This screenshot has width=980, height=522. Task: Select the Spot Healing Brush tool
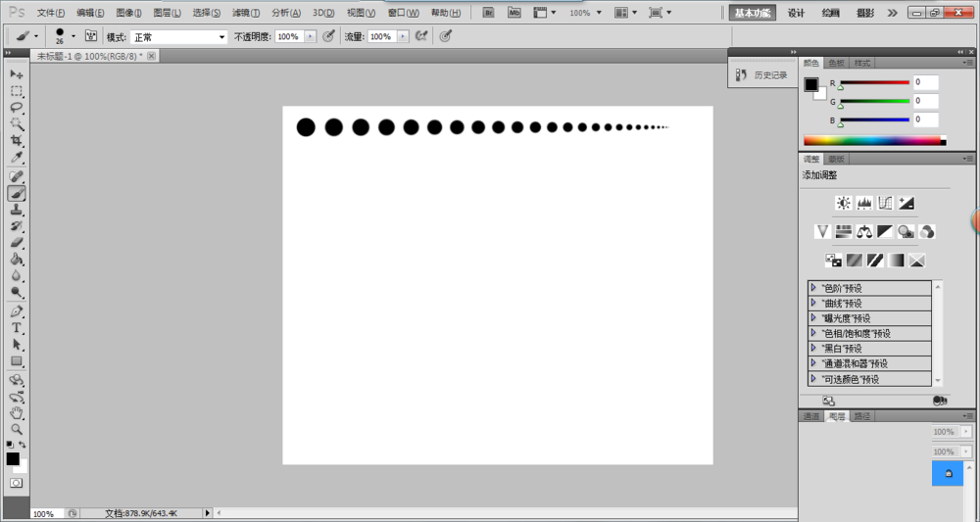click(x=17, y=176)
